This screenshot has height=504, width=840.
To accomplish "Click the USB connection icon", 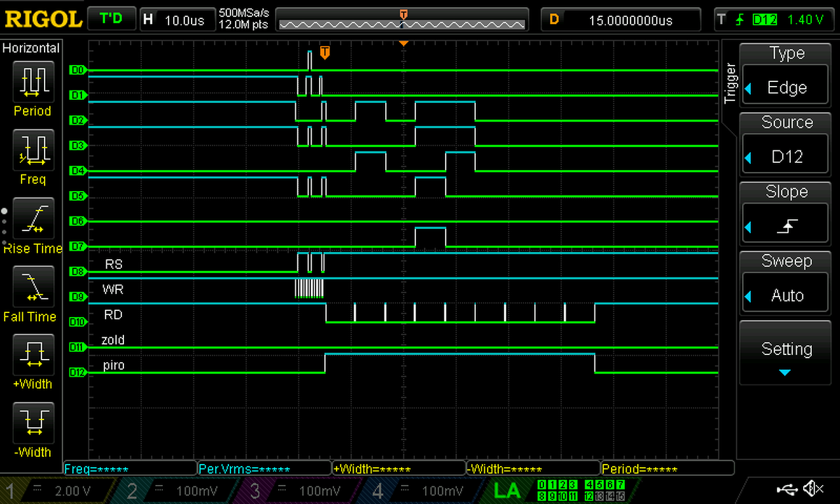I will 786,489.
